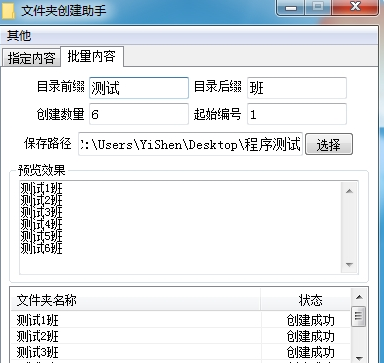The image size is (384, 363).
Task: Click 测试6班 in the preview box
Action: pos(41,248)
